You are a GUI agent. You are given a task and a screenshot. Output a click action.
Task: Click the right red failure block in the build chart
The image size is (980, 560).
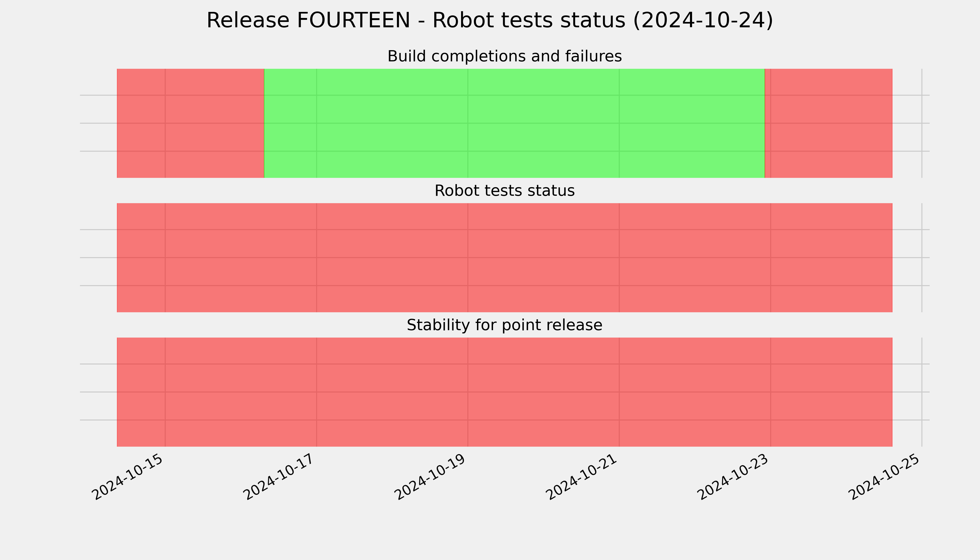tap(829, 123)
